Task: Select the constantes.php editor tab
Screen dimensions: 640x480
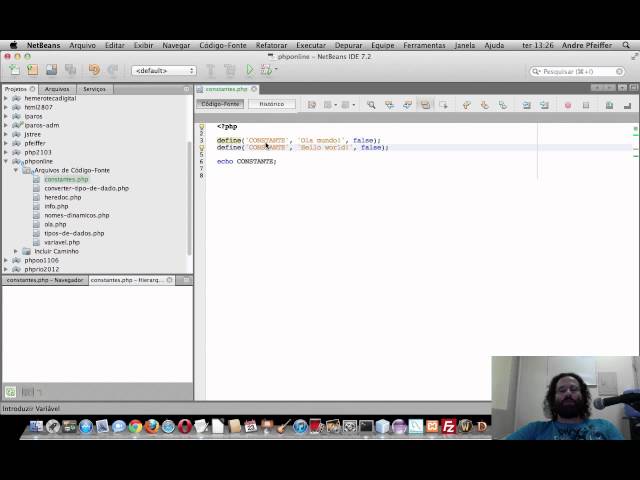Action: [x=226, y=89]
